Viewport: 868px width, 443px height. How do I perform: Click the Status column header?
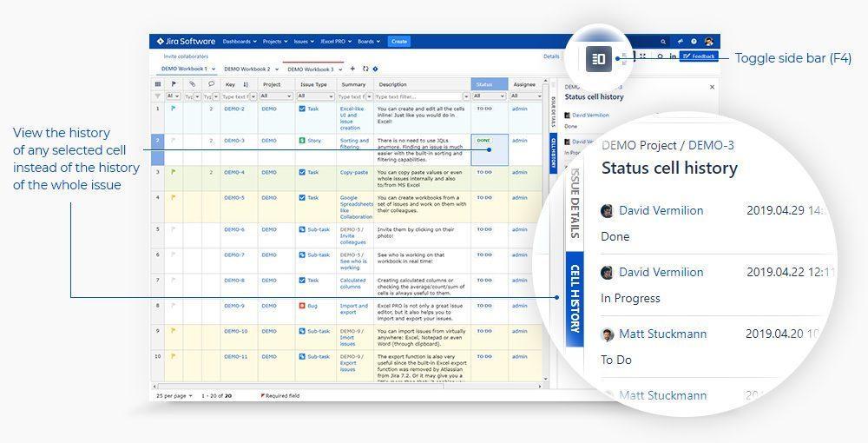tap(490, 84)
